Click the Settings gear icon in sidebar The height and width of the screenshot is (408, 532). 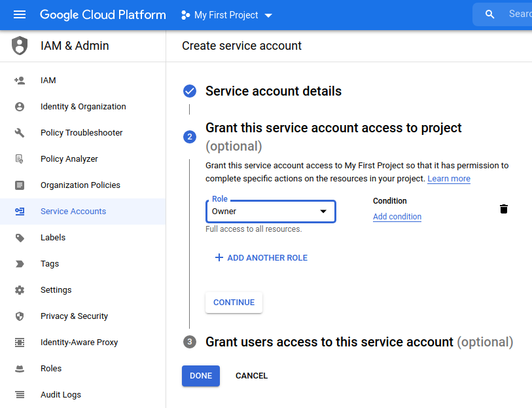coord(20,290)
